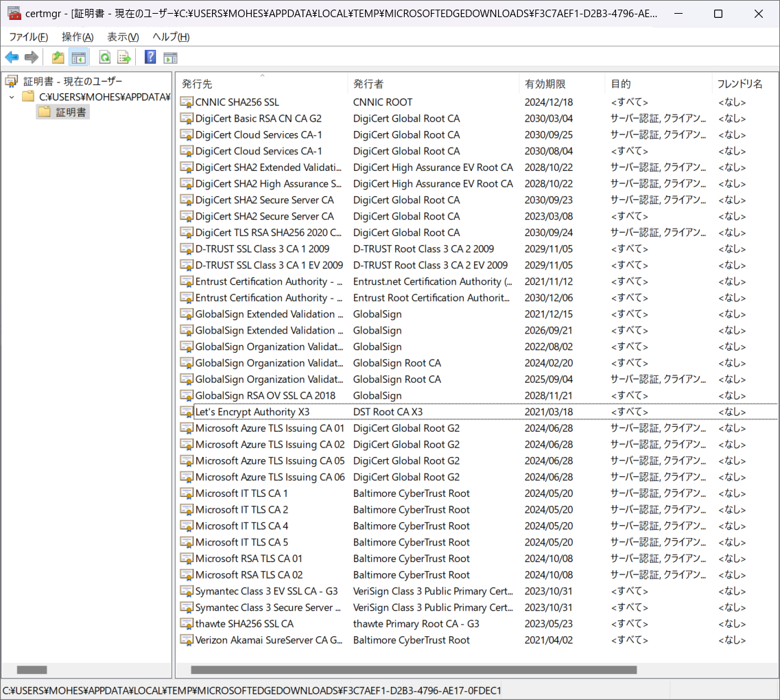Click the folder icon beside C:¥USERS¥MOHES¥APPDATA¥
The image size is (780, 700).
point(28,97)
